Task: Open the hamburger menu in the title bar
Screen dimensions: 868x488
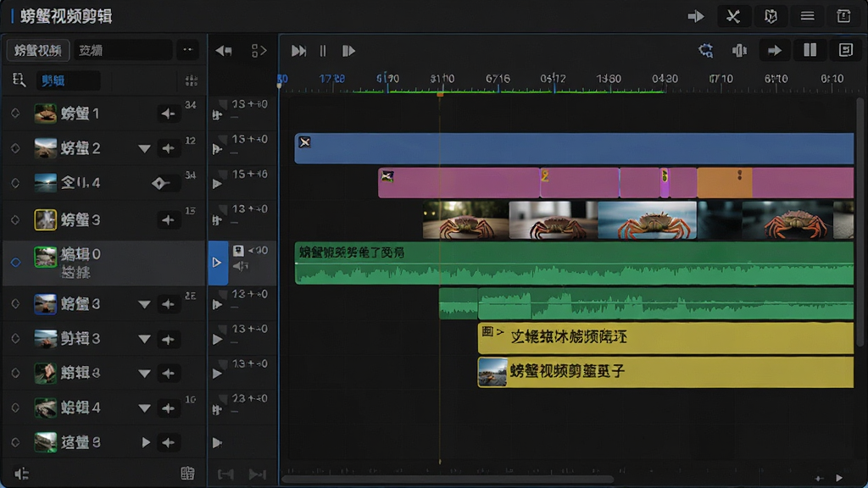Action: (x=807, y=16)
